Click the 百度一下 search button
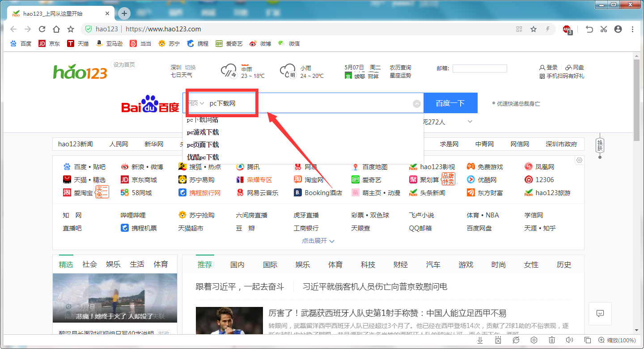 (x=450, y=103)
